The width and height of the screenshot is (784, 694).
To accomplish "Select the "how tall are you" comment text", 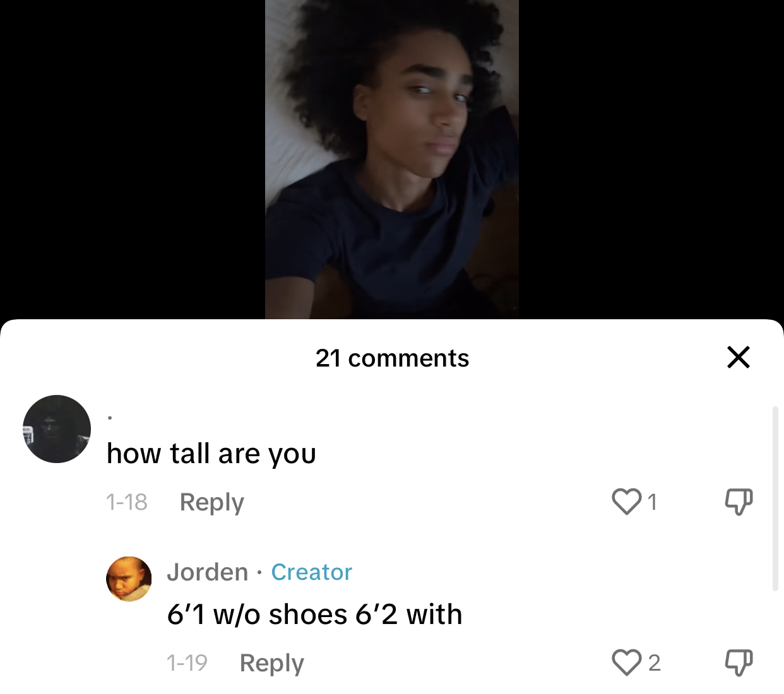I will point(211,454).
